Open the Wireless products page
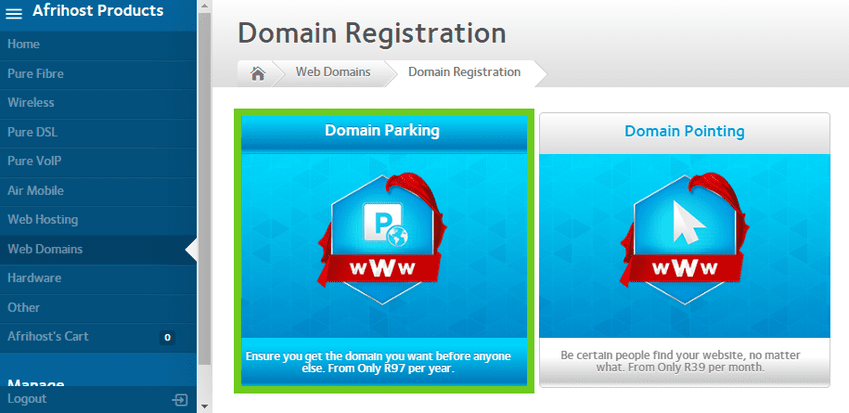Viewport: 849px width, 413px height. (x=31, y=103)
